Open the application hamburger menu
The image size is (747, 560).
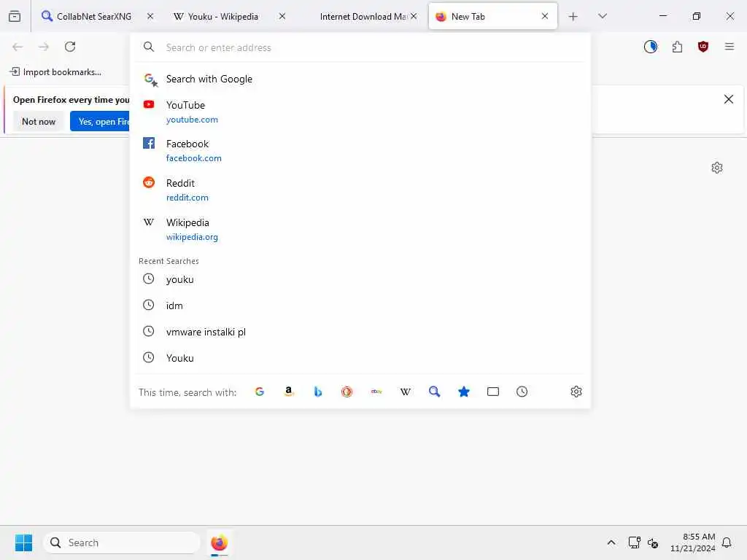click(x=729, y=47)
